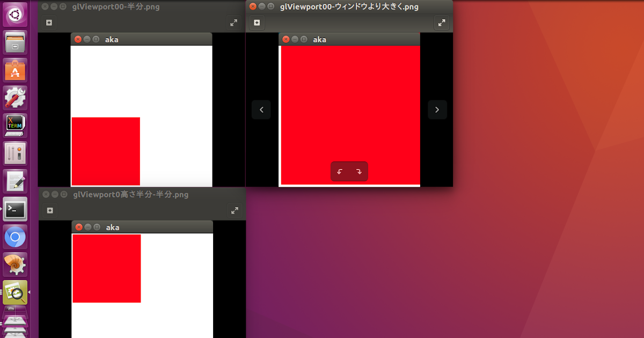Open the Files manager from the launcher
Image resolution: width=644 pixels, height=338 pixels.
coord(14,42)
